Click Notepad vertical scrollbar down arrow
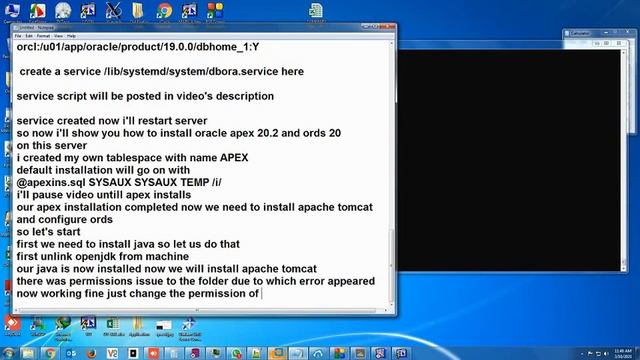 392,304
